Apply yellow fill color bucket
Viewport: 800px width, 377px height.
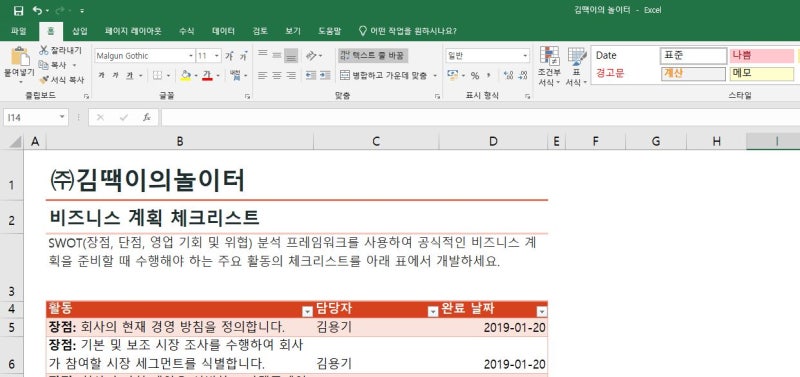[x=185, y=76]
